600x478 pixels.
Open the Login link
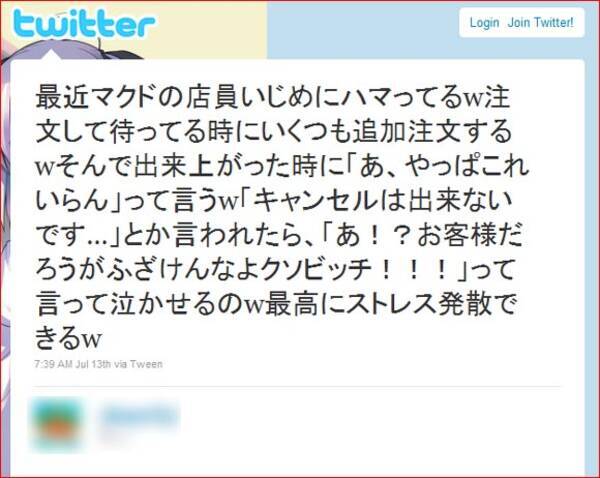(484, 23)
